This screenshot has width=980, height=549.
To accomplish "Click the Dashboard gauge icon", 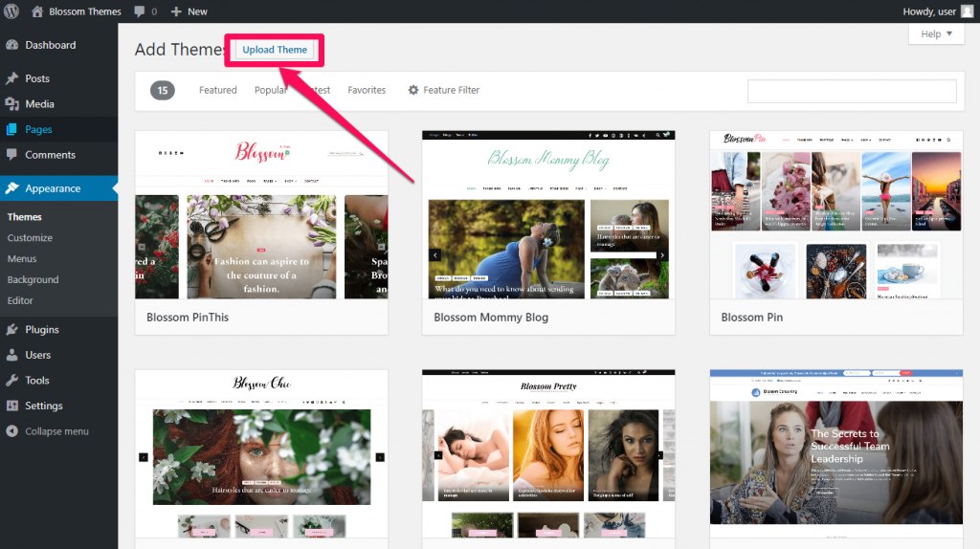I will [11, 45].
